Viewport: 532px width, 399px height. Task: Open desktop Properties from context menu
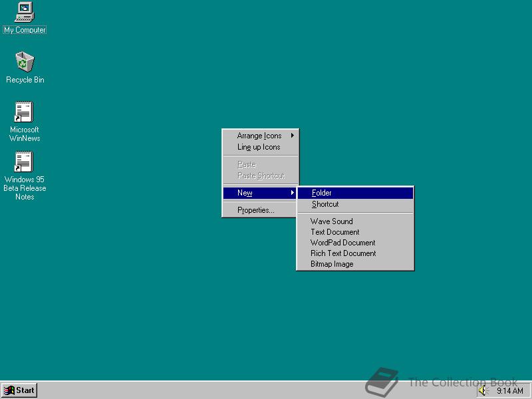tap(261, 210)
